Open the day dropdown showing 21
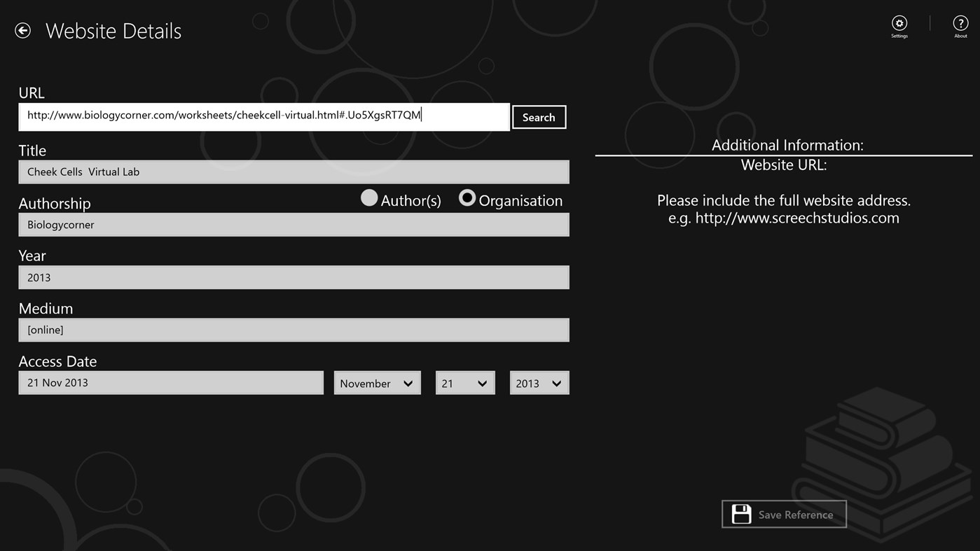 click(x=464, y=383)
